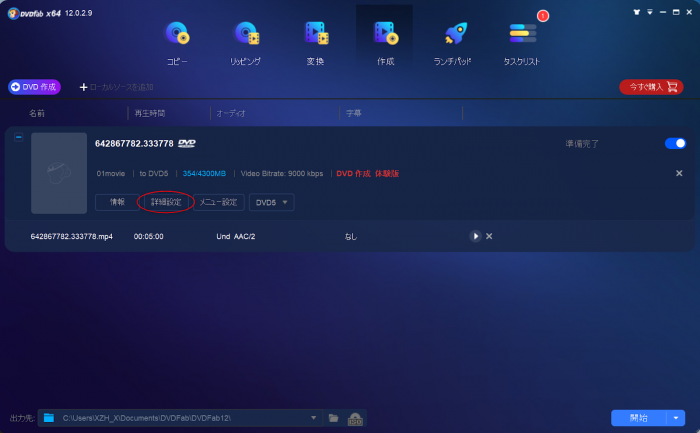Viewport: 700px width, 433px height.
Task: Click the DVDFab logo in title bar
Action: pos(13,13)
